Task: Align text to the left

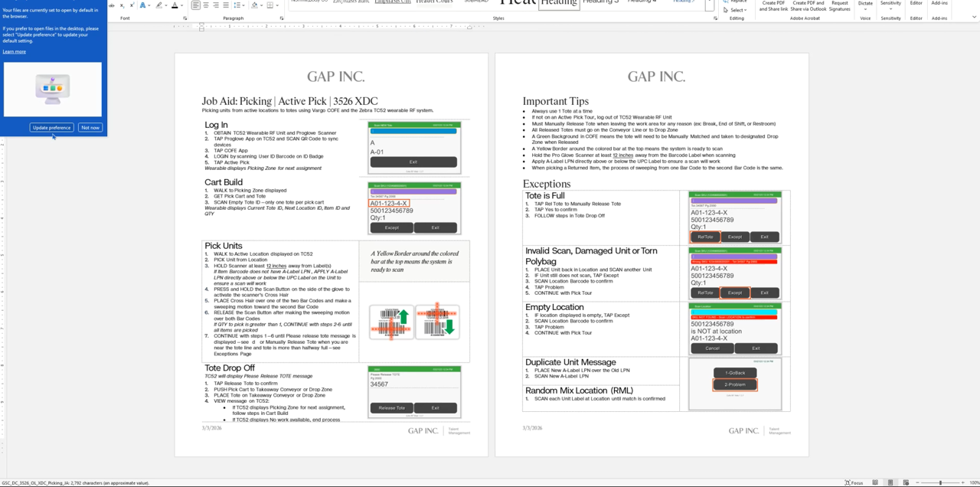Action: 196,5
